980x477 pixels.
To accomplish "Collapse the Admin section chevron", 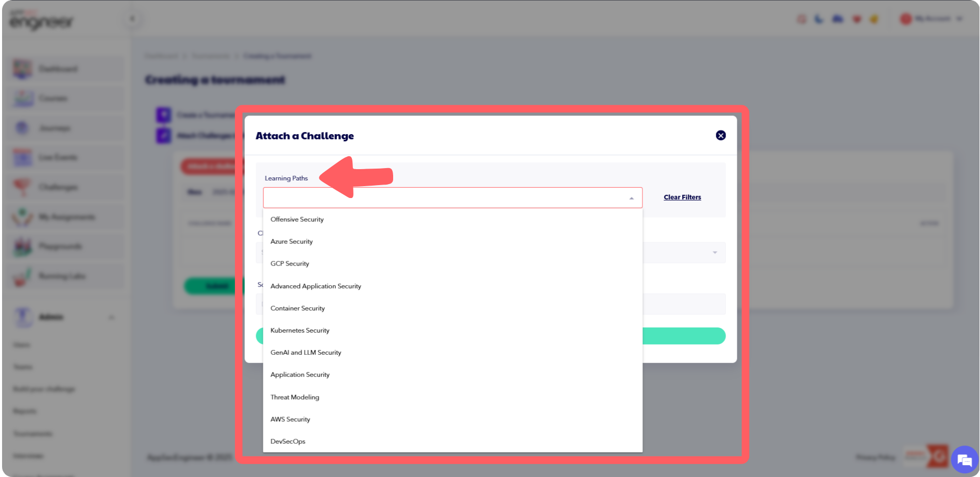I will [111, 317].
